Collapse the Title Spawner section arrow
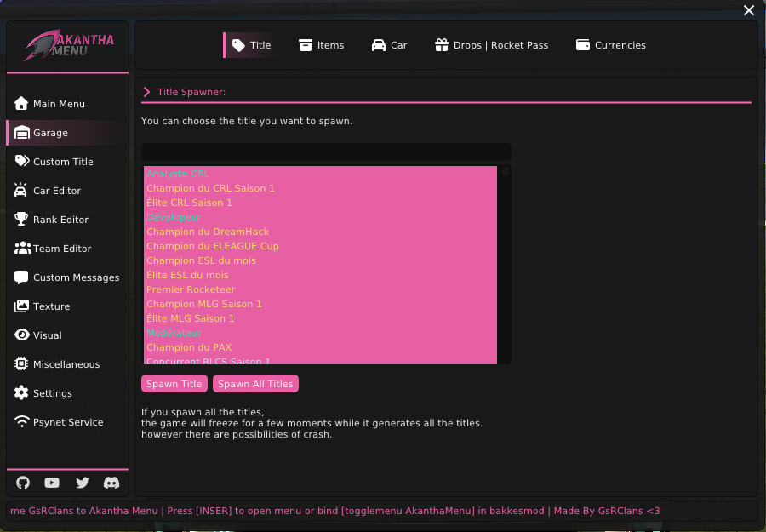The height and width of the screenshot is (532, 766). coord(146,92)
